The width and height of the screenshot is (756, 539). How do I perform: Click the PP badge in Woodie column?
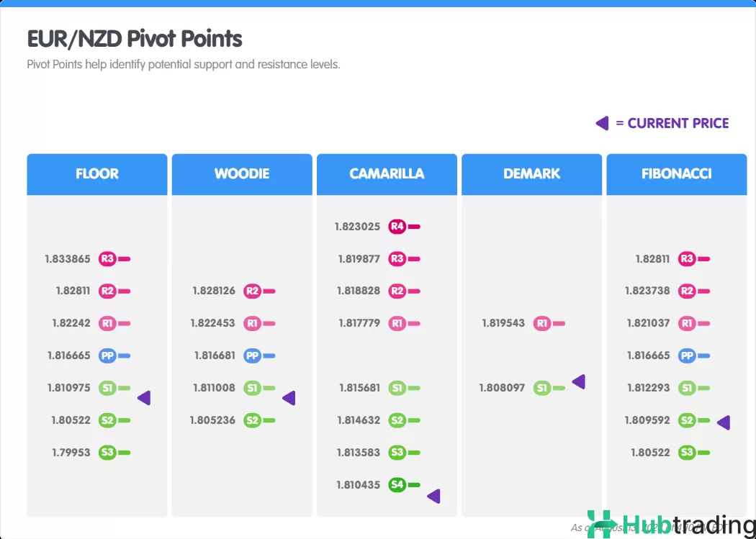click(252, 355)
